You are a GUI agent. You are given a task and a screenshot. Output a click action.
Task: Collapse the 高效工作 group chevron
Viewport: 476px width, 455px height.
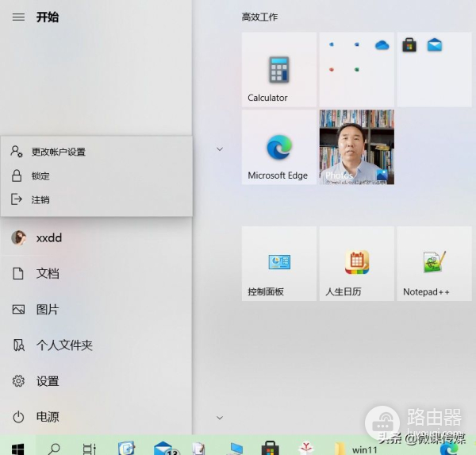220,149
